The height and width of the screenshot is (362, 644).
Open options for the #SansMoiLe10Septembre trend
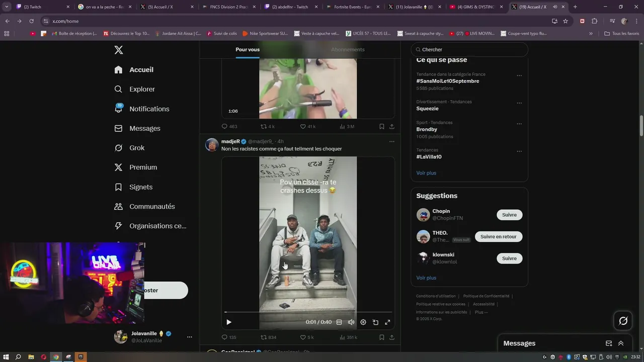(519, 76)
